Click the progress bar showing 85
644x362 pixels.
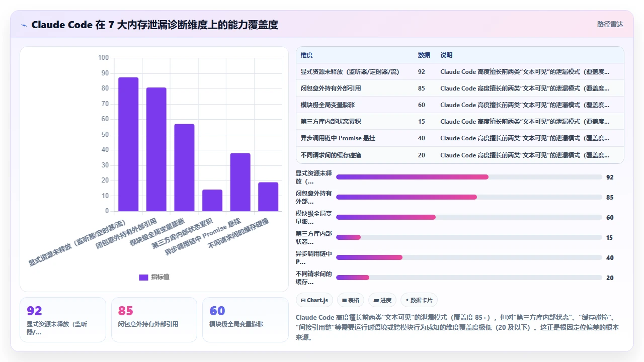469,197
